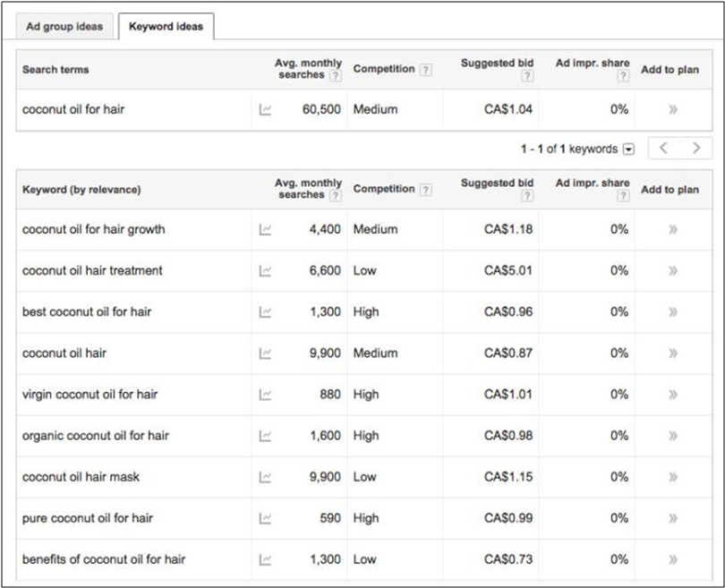
Task: Click help icon under Suggested bid in keyword table
Action: [527, 196]
